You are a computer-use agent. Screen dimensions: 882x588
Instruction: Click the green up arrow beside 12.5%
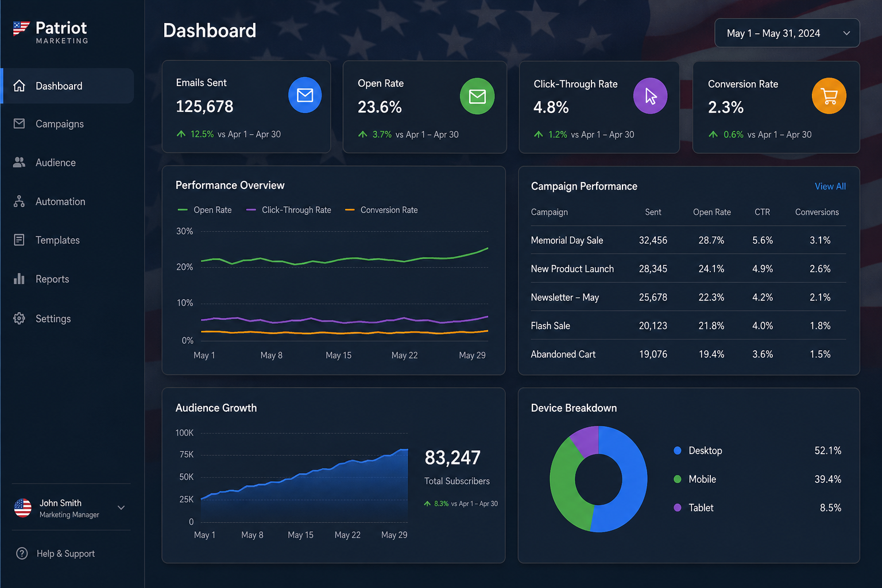(x=181, y=134)
